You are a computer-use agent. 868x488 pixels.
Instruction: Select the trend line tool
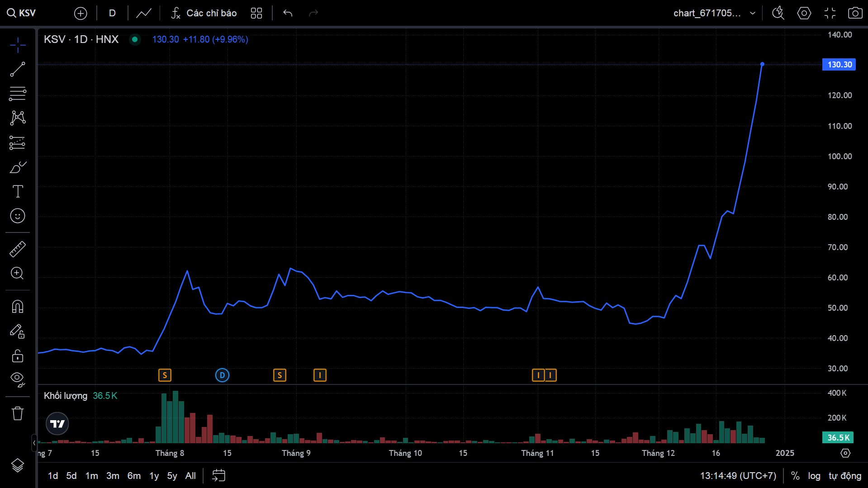[18, 69]
